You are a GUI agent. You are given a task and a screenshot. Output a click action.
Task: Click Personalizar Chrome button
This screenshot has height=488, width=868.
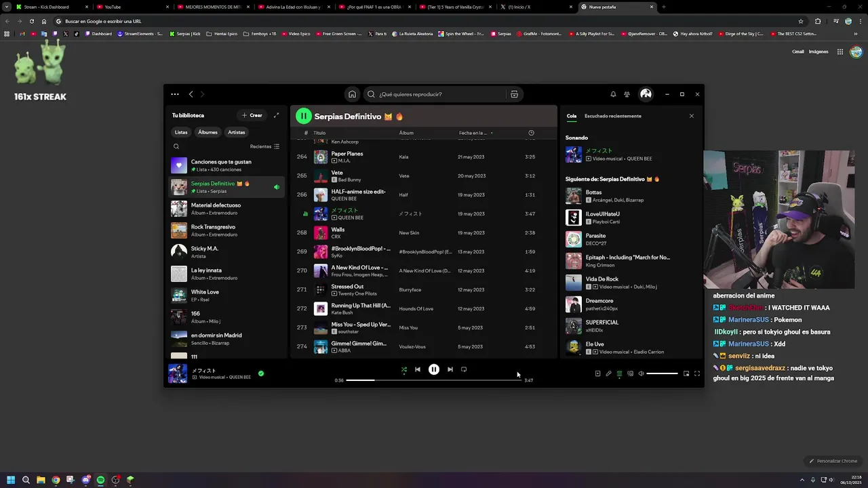833,461
